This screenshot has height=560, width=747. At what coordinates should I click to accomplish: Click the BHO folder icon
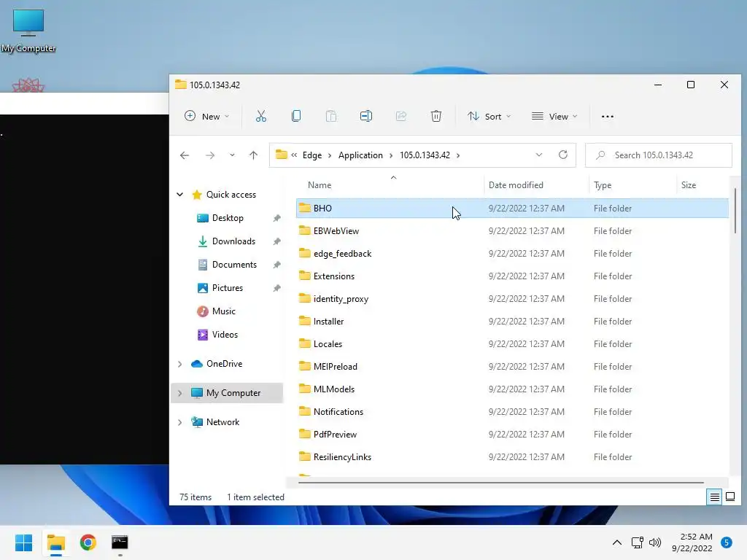pos(304,208)
